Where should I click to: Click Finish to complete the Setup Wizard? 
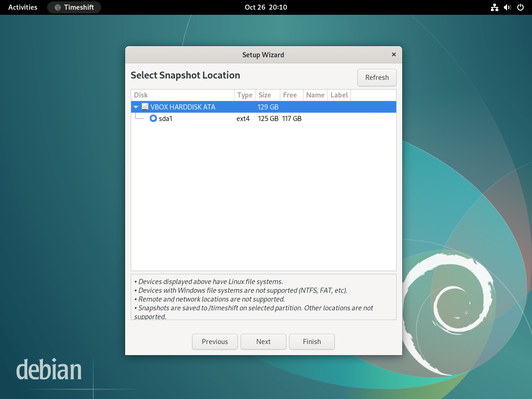click(x=312, y=341)
